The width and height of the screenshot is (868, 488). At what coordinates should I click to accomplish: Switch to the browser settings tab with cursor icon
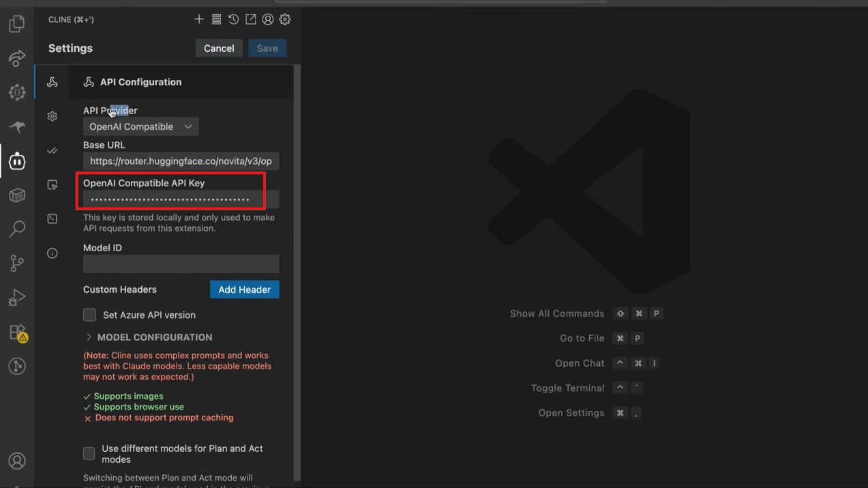pyautogui.click(x=53, y=184)
